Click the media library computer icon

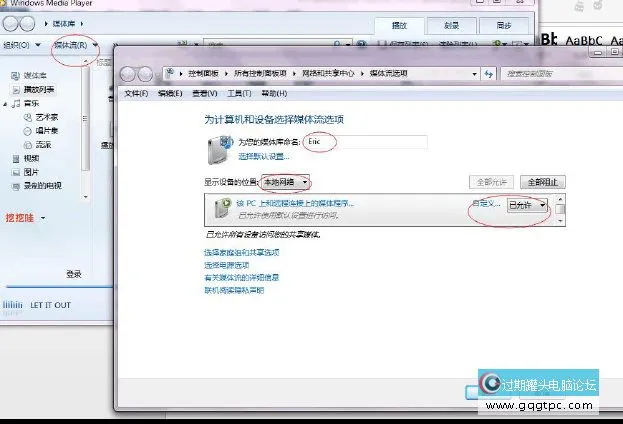click(x=220, y=150)
